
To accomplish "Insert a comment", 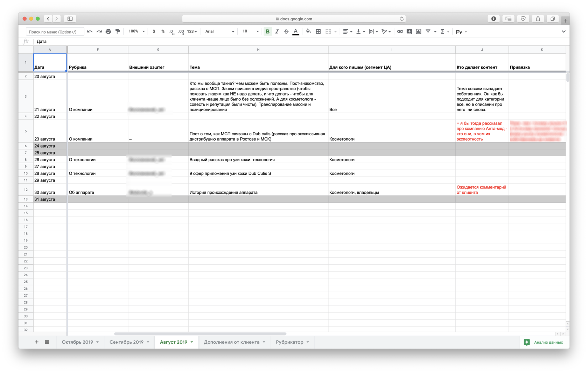I will point(409,31).
